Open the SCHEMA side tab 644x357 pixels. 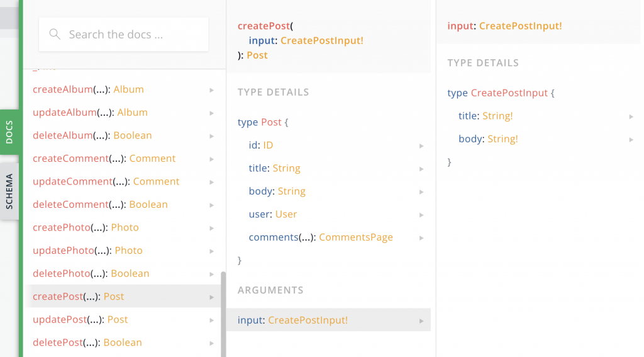click(x=9, y=191)
